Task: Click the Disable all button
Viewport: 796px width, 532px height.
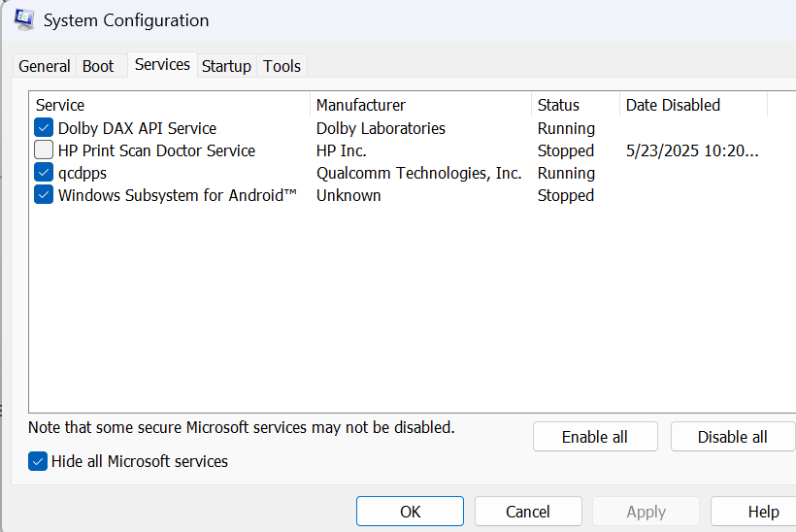Action: click(732, 437)
